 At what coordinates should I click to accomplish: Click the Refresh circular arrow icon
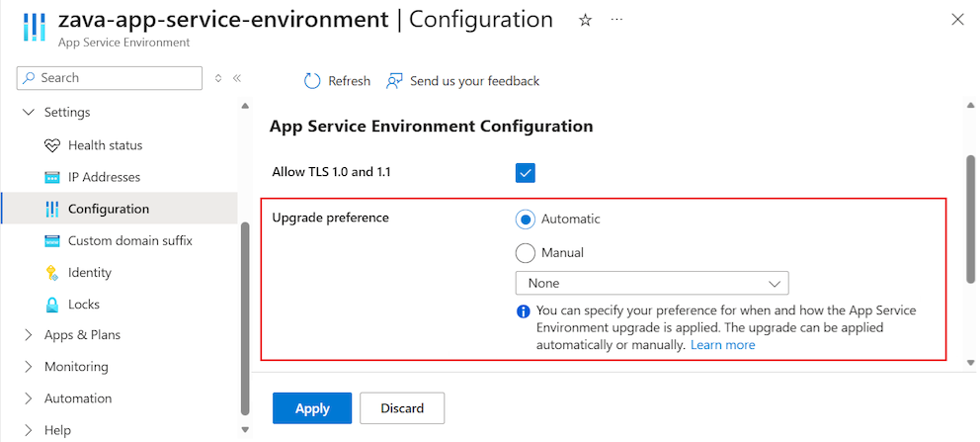point(312,81)
